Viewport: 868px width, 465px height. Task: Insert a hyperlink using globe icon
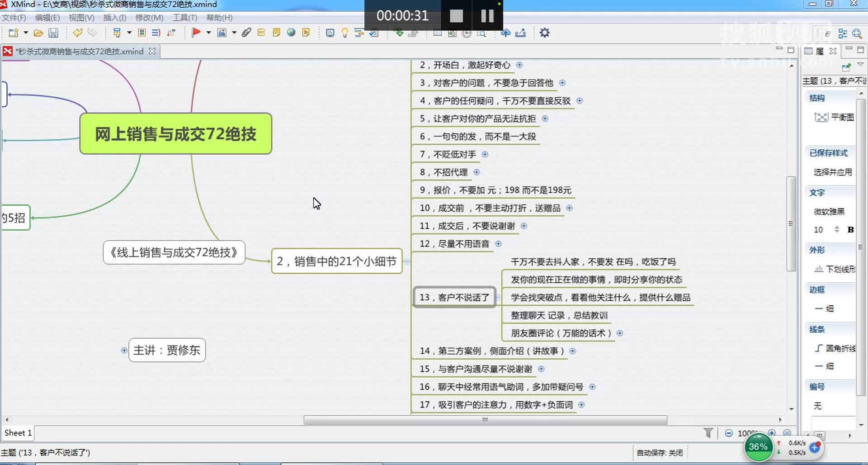(291, 33)
